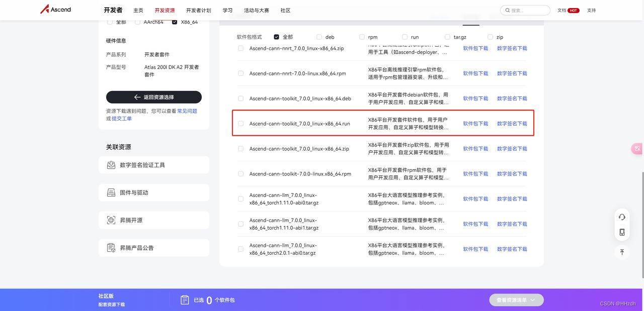Click the 数字签名验证工具 card
Viewport: 644px width, 311px height.
(x=154, y=165)
